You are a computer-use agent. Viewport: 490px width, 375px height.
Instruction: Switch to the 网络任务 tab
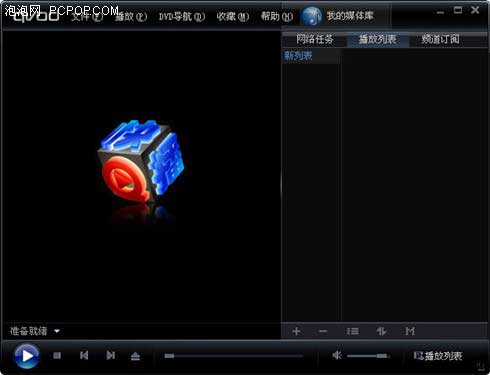(x=315, y=39)
